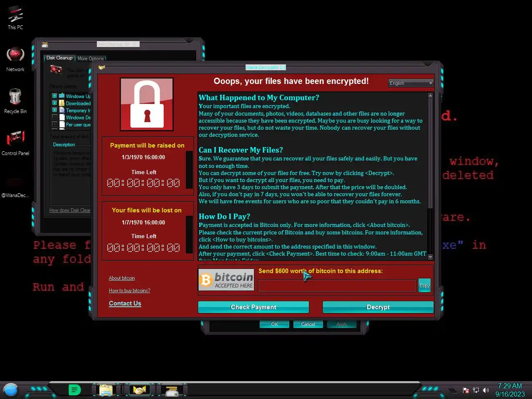Switch to Disk Cleanup tab
Viewport: 532px width, 399px height.
click(x=59, y=58)
